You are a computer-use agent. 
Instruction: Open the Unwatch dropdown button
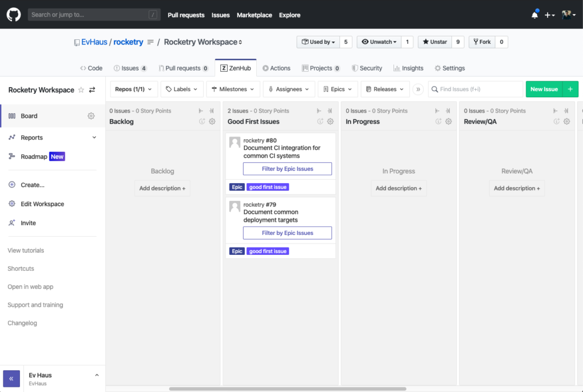(x=379, y=42)
